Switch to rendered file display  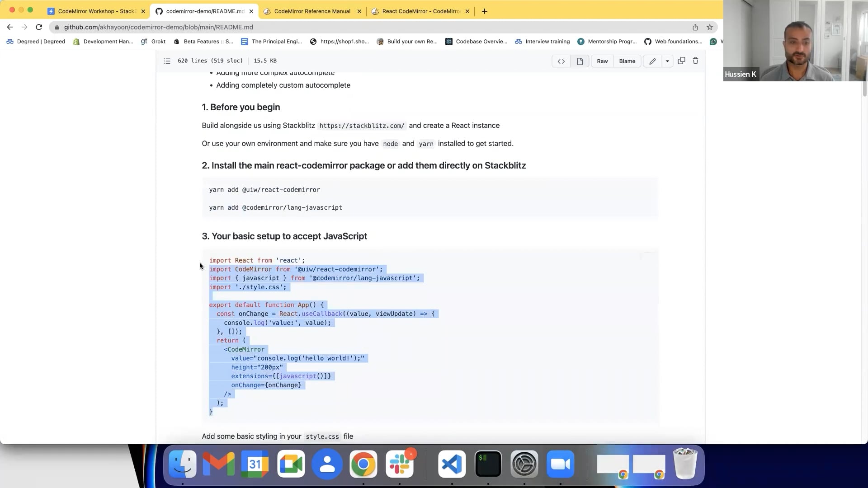click(x=580, y=61)
